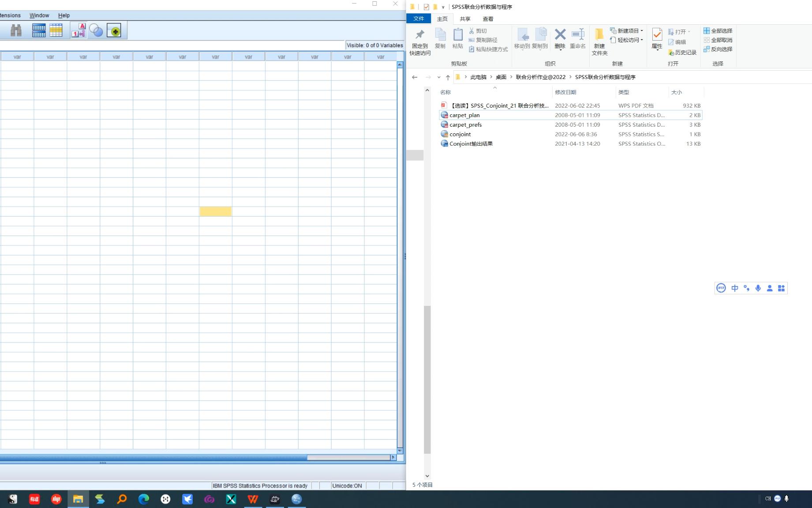Click the overlapping circles icon in SPSS toolbar
The image size is (812, 508).
click(x=96, y=30)
